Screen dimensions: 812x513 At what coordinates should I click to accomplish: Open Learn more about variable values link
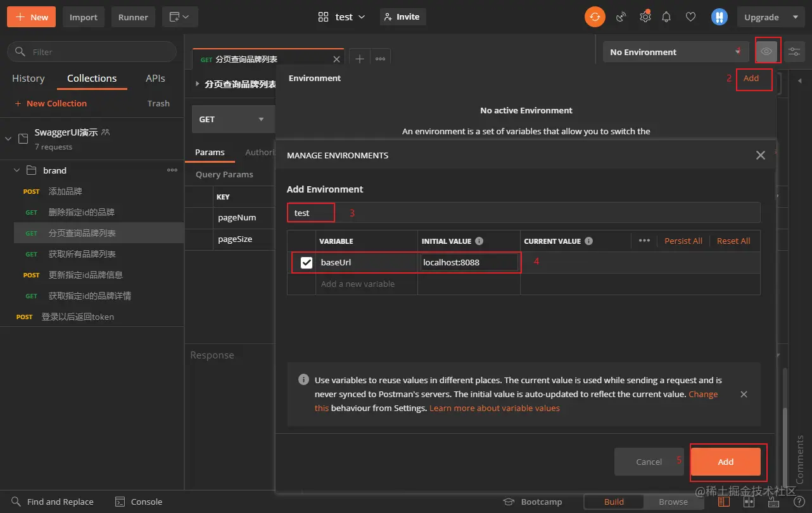(x=495, y=408)
